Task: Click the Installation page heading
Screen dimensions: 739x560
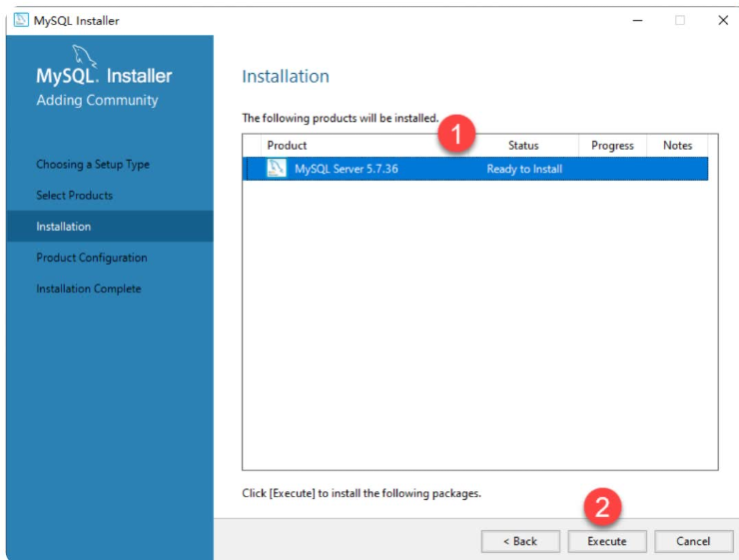Action: point(286,76)
